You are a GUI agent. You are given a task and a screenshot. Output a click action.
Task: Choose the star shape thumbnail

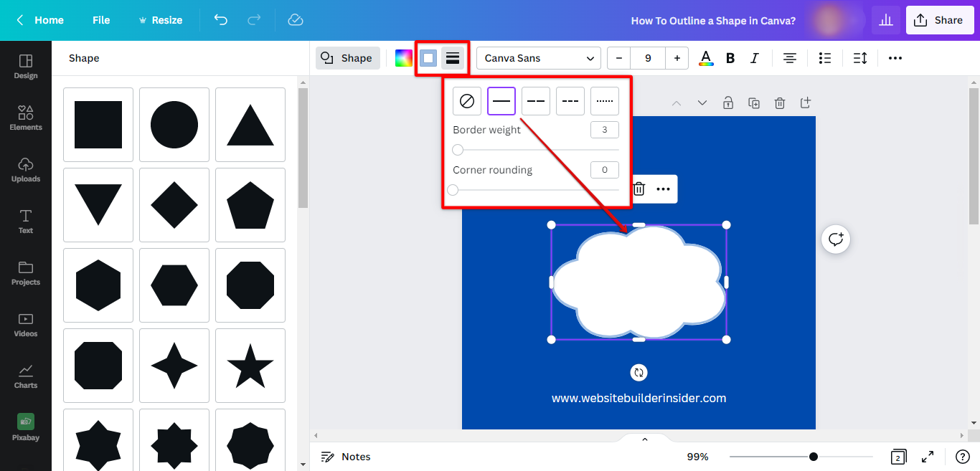(250, 366)
